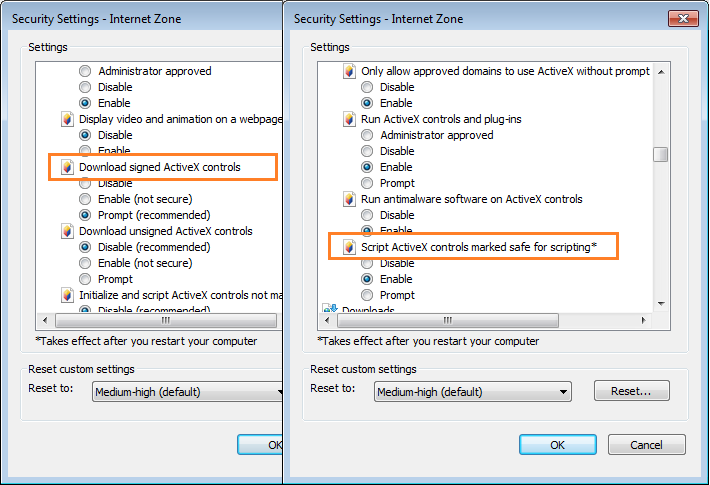Open Medium-high dropdown in left dialog
Viewport: 710px width, 485px height.
[x=186, y=392]
